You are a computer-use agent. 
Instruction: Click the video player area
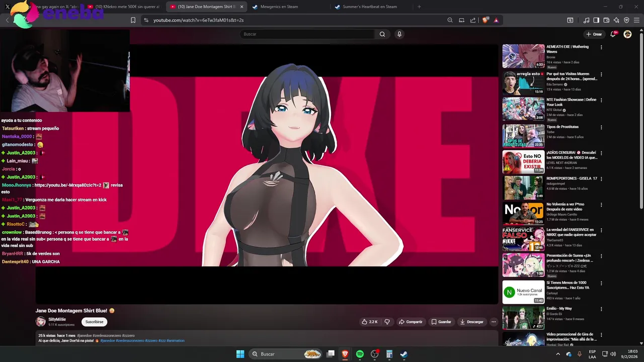tap(267, 173)
